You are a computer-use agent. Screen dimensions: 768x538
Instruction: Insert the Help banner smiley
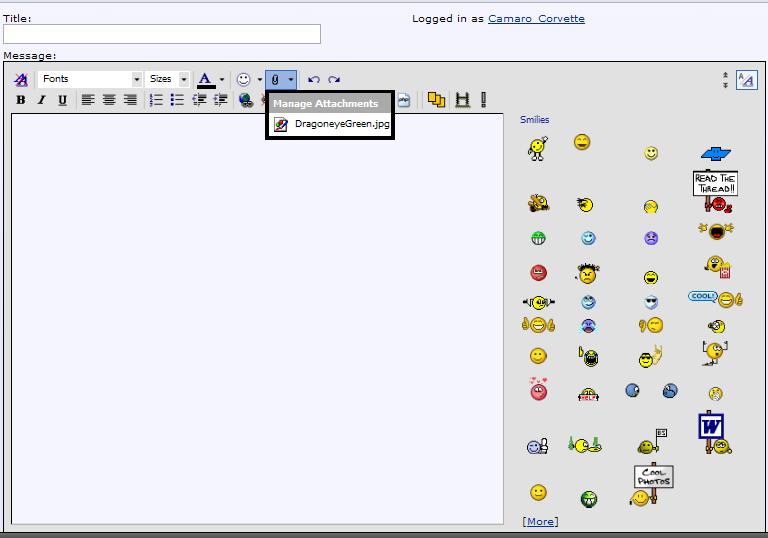(588, 394)
